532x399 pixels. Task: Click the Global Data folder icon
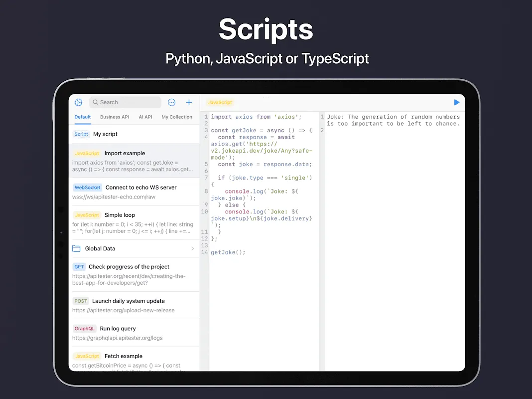pos(76,248)
